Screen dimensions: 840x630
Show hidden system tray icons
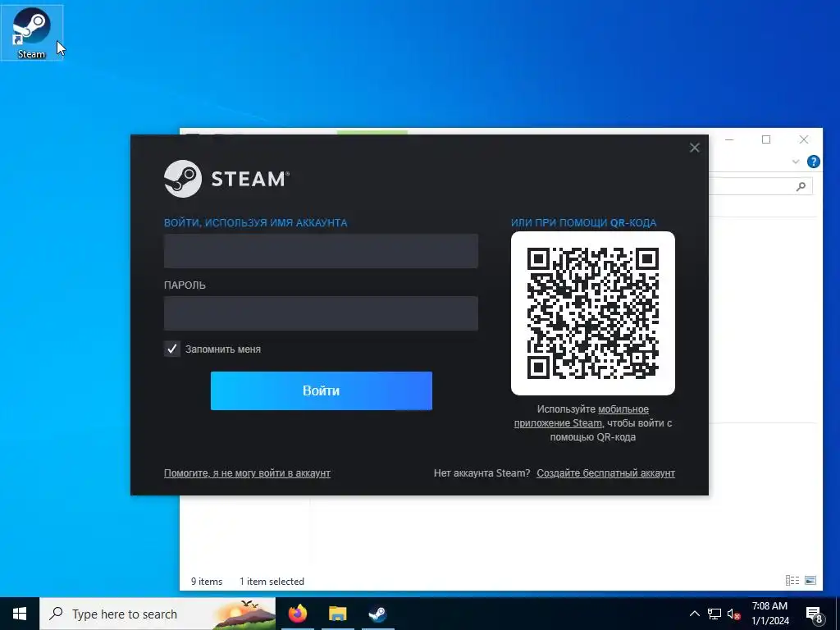click(x=694, y=614)
